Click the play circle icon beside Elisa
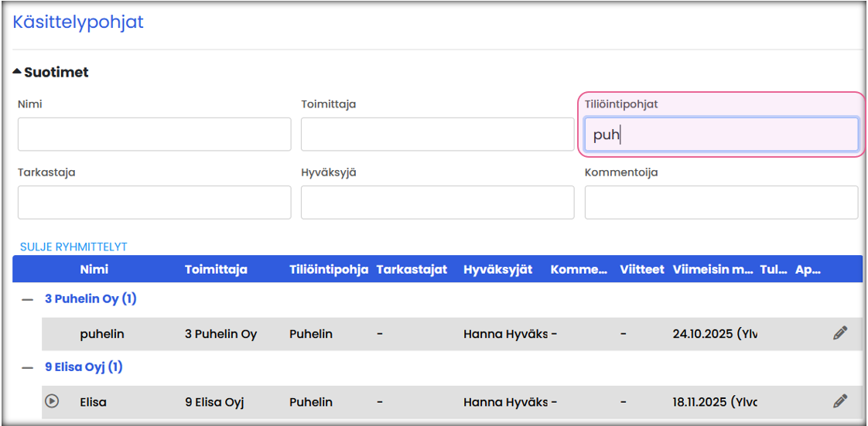Image resolution: width=868 pixels, height=426 pixels. point(52,401)
